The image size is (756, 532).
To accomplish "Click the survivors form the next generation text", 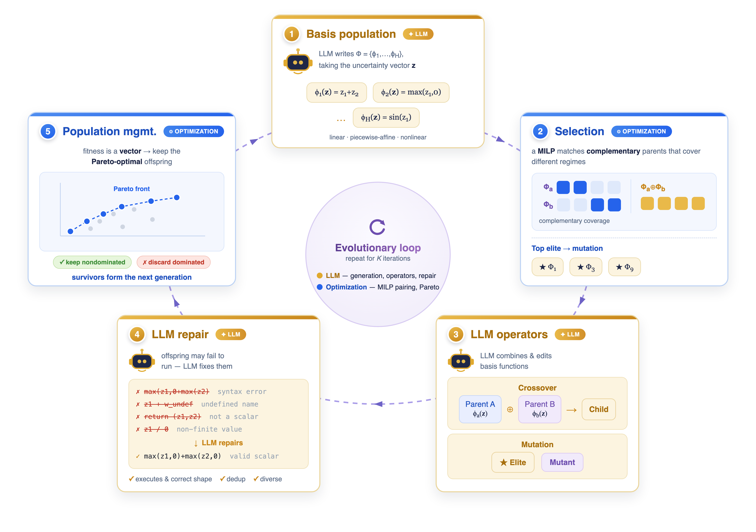I will (132, 277).
